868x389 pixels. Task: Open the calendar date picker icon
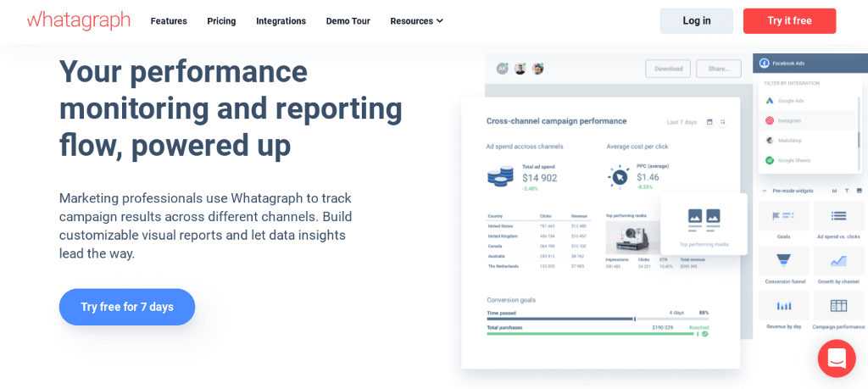pos(709,122)
